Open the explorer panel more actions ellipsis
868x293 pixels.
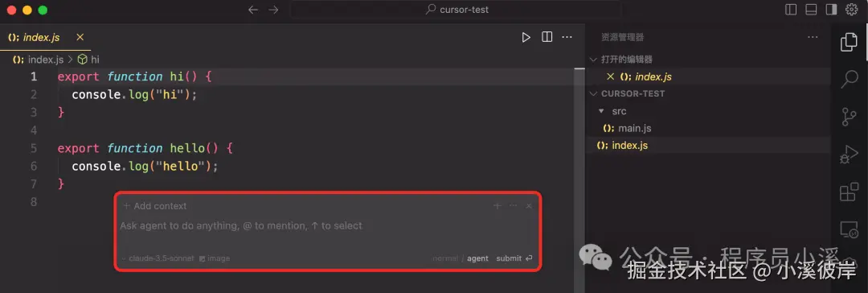point(813,37)
